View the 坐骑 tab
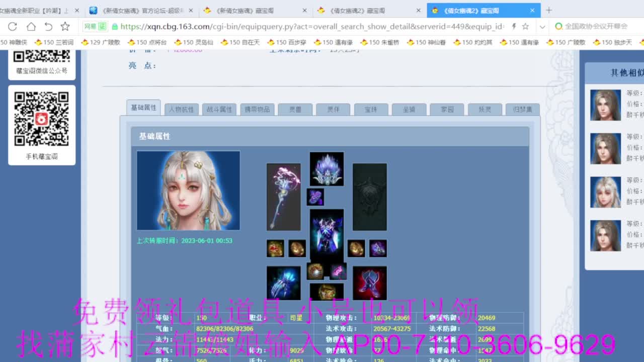Image resolution: width=644 pixels, height=362 pixels. (x=409, y=109)
